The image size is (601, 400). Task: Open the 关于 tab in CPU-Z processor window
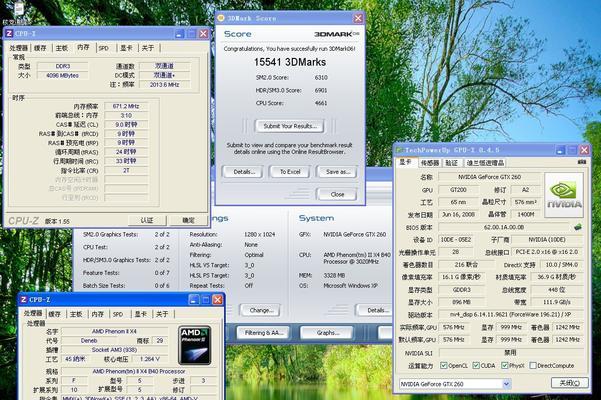pos(162,314)
